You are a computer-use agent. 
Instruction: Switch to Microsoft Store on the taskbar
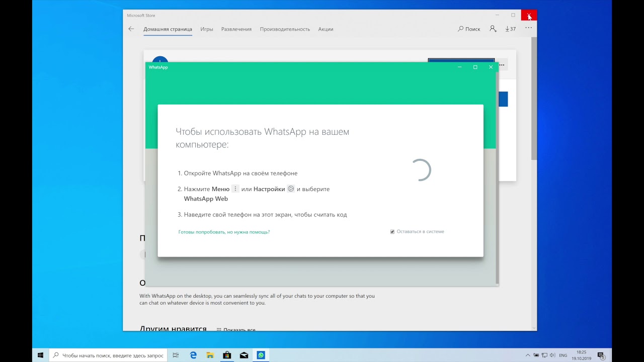[227, 355]
